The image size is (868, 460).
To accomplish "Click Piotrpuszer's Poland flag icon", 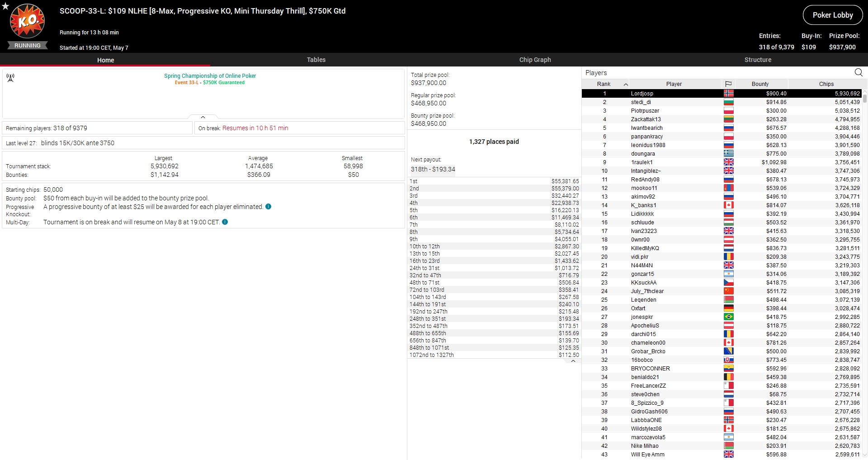I will click(728, 111).
